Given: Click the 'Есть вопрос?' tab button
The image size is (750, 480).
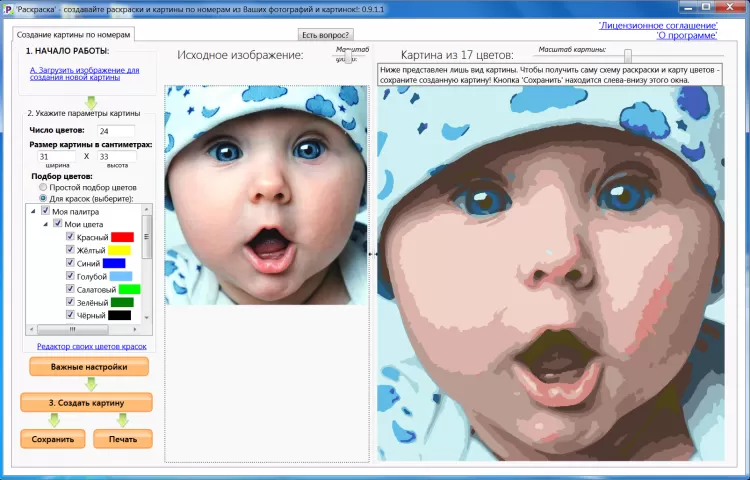Looking at the screenshot, I should click(326, 34).
